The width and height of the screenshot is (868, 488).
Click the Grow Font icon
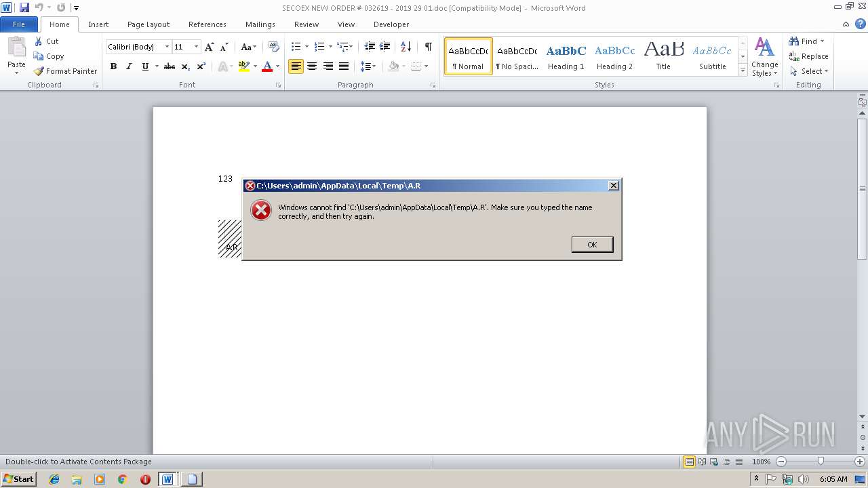pos(210,47)
